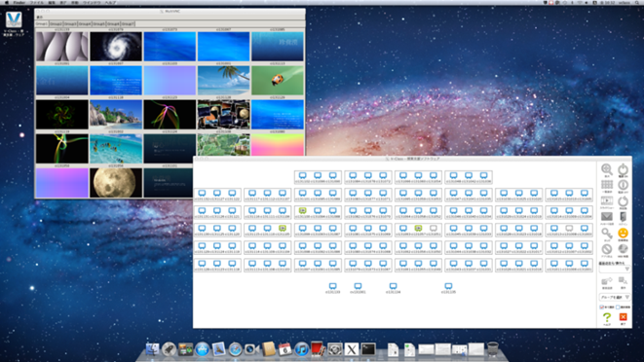
Task: Click the power-off icon beside the grid icon
Action: 624,185
